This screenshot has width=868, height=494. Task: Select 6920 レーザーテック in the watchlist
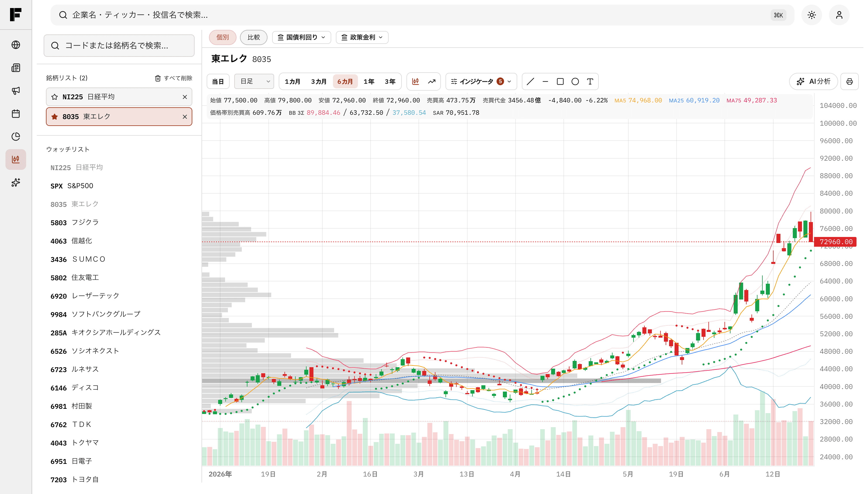(x=119, y=296)
